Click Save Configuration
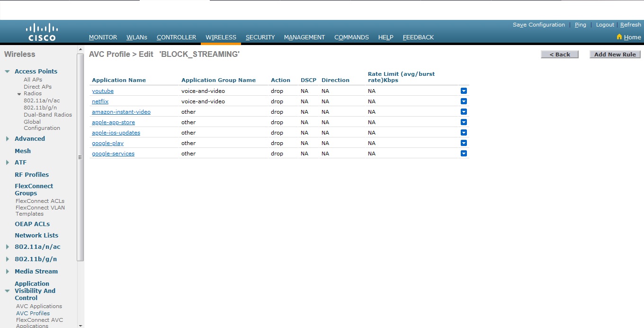The height and width of the screenshot is (328, 644). pyautogui.click(x=538, y=25)
